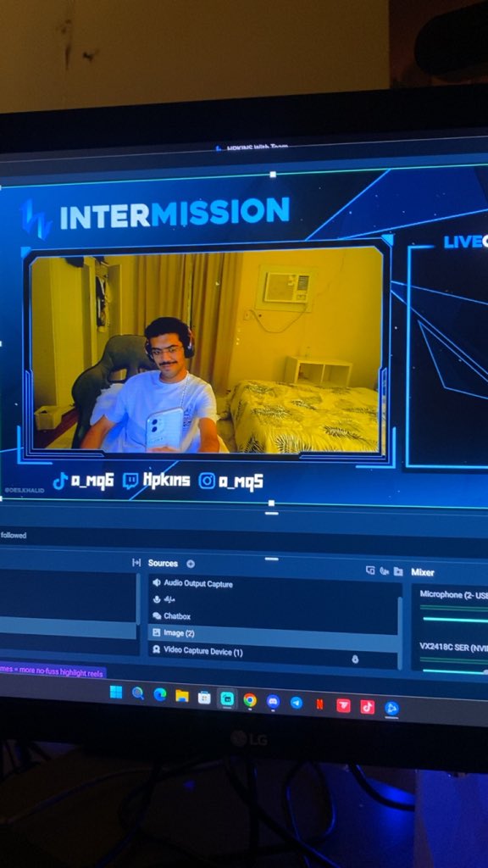Click the picture icon of Image (2)
488x868 pixels.
pos(157,632)
